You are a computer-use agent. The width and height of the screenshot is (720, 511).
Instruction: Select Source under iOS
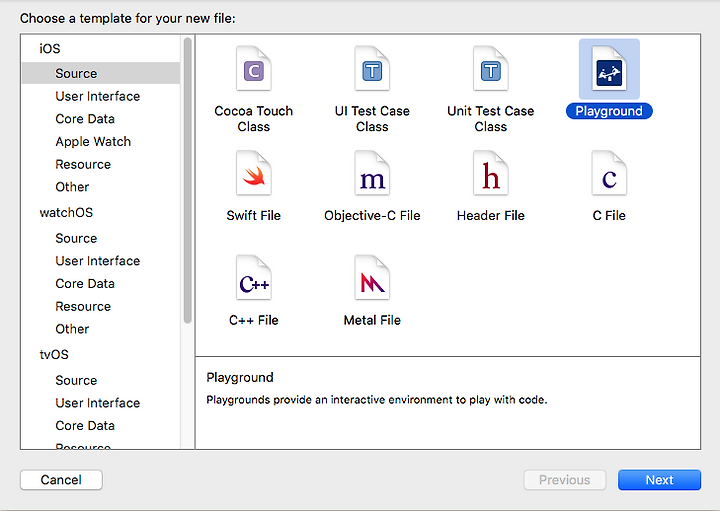101,73
